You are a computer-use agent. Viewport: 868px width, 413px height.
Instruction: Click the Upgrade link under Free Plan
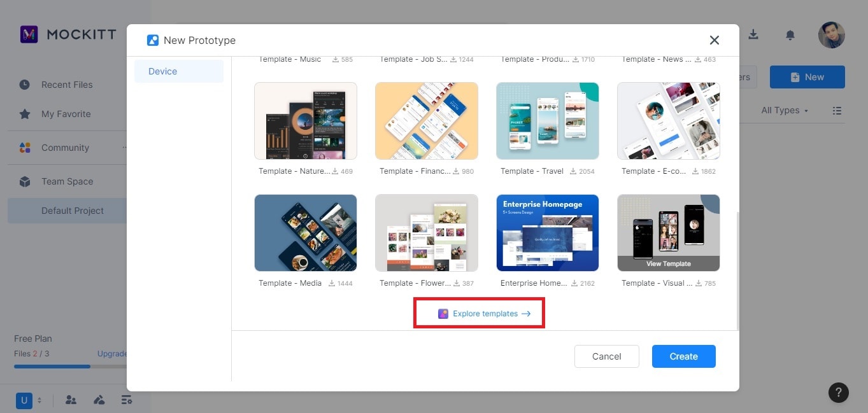tap(112, 354)
